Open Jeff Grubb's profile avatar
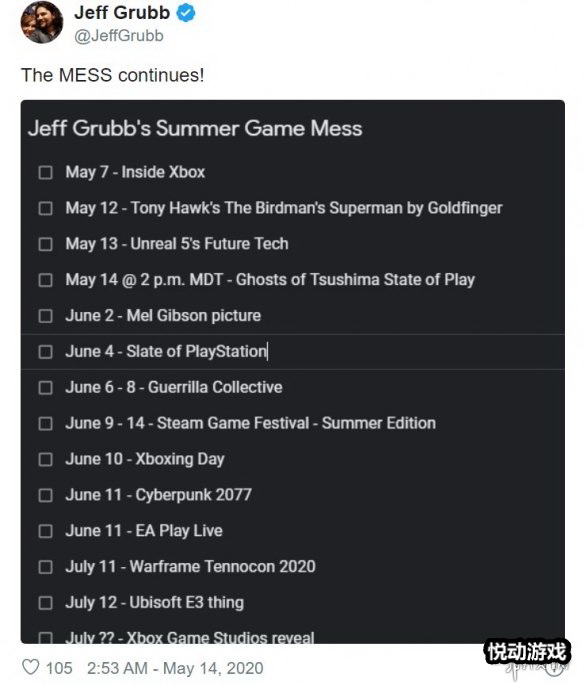The image size is (584, 685). (42, 23)
